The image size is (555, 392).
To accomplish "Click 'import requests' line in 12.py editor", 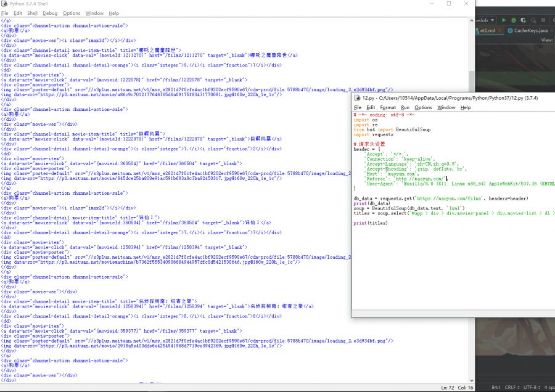I will (x=374, y=134).
